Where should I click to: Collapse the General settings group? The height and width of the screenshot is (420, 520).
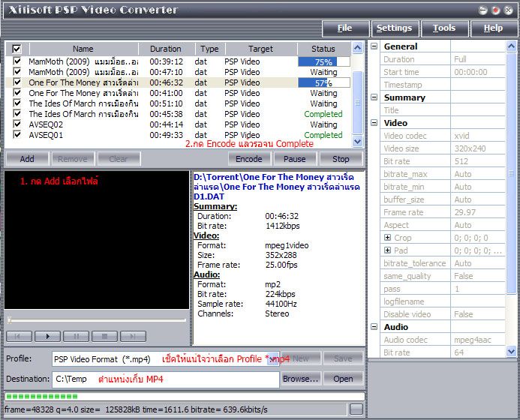374,46
